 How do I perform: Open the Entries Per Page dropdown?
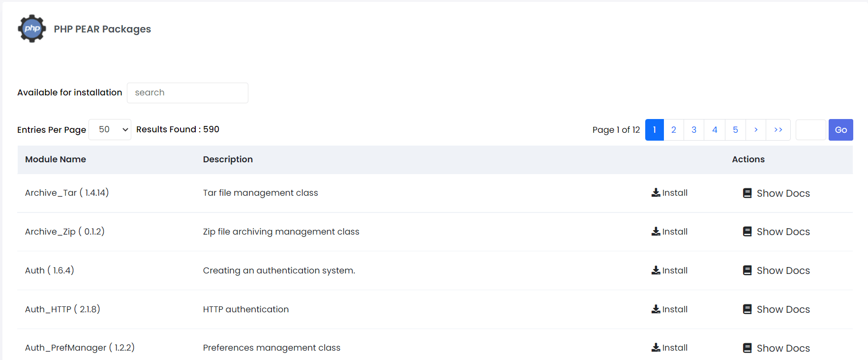(x=110, y=129)
